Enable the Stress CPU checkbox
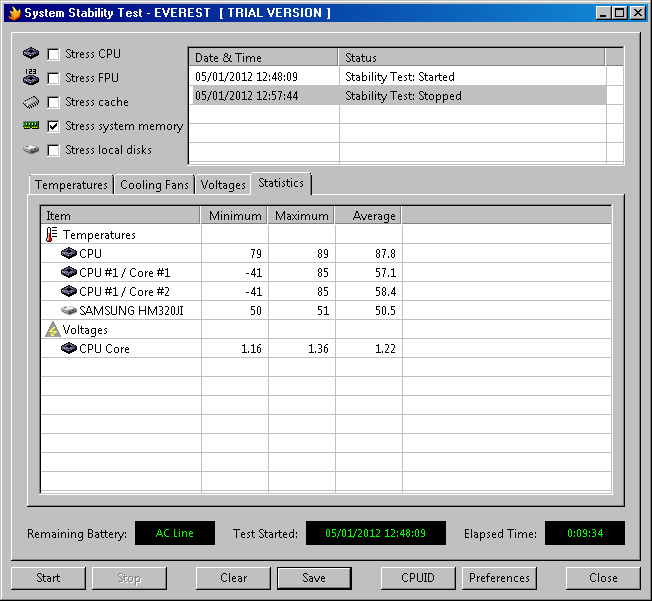The width and height of the screenshot is (652, 601). (54, 54)
